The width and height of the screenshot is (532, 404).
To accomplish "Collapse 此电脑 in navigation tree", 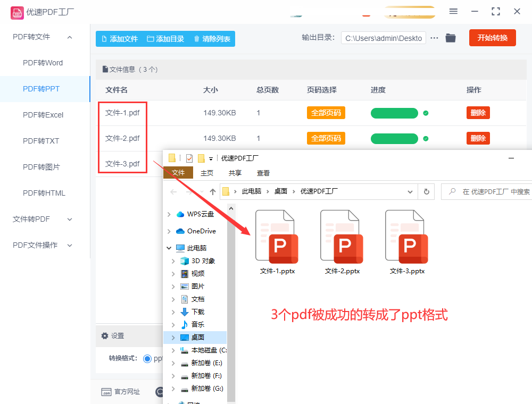I will [x=169, y=248].
